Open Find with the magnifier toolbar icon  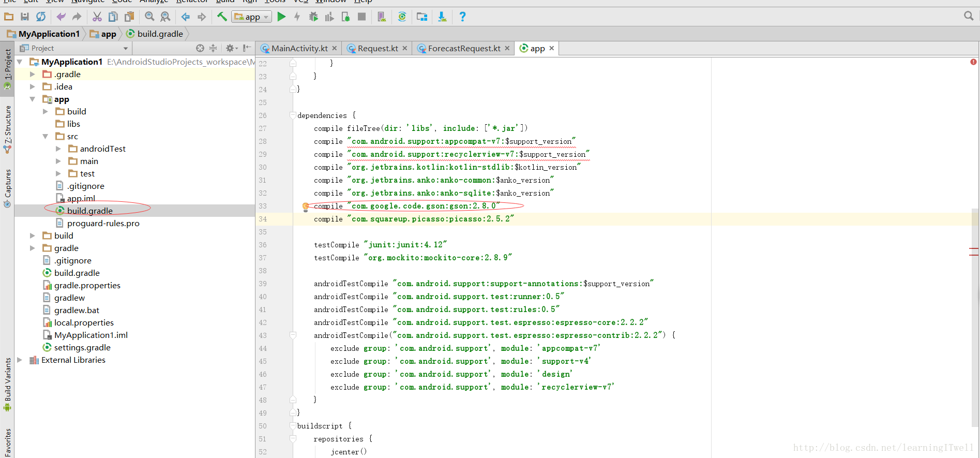tap(149, 17)
